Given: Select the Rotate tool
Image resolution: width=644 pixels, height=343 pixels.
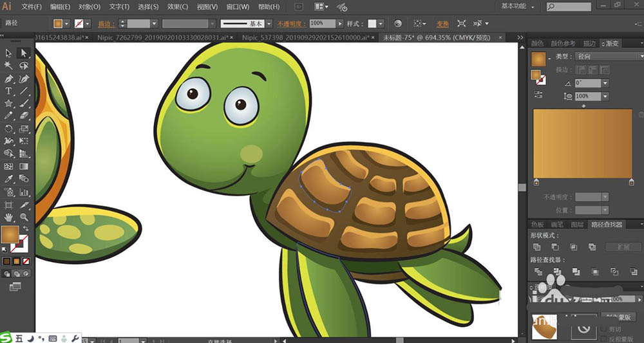Looking at the screenshot, I should [8, 129].
